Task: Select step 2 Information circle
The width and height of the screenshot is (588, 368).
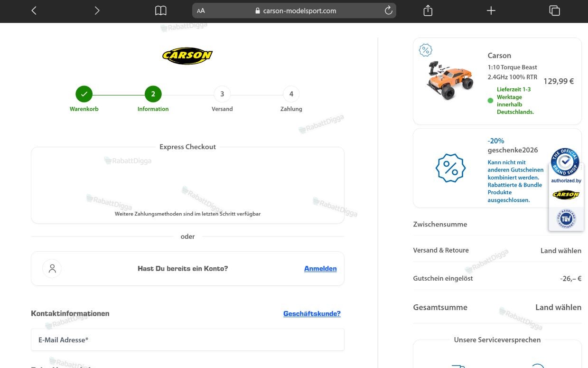Action: click(153, 94)
